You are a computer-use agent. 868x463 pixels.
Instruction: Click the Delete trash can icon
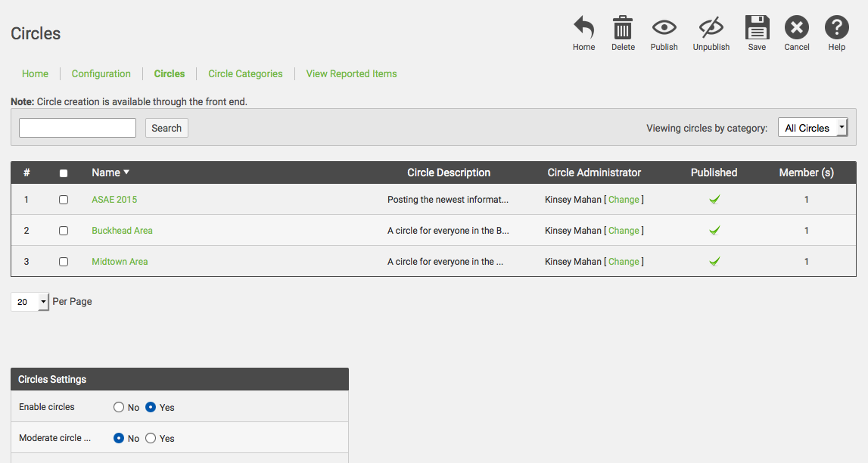pos(623,29)
